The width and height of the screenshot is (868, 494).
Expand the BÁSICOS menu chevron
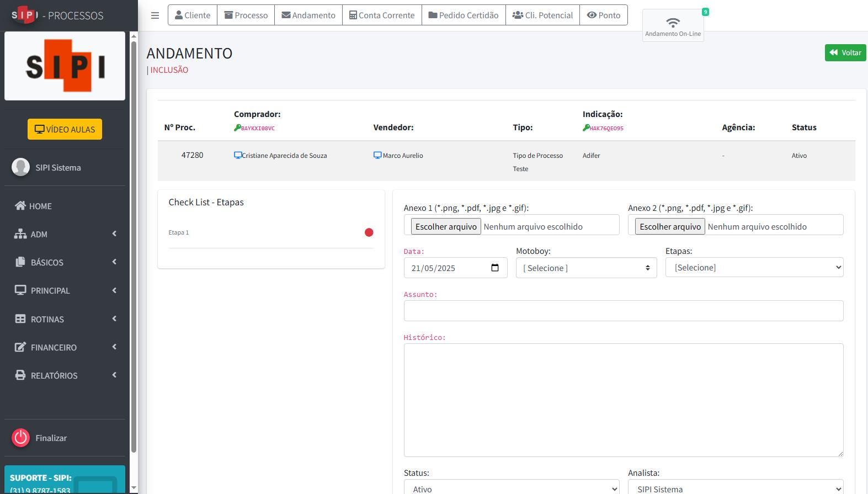[114, 262]
